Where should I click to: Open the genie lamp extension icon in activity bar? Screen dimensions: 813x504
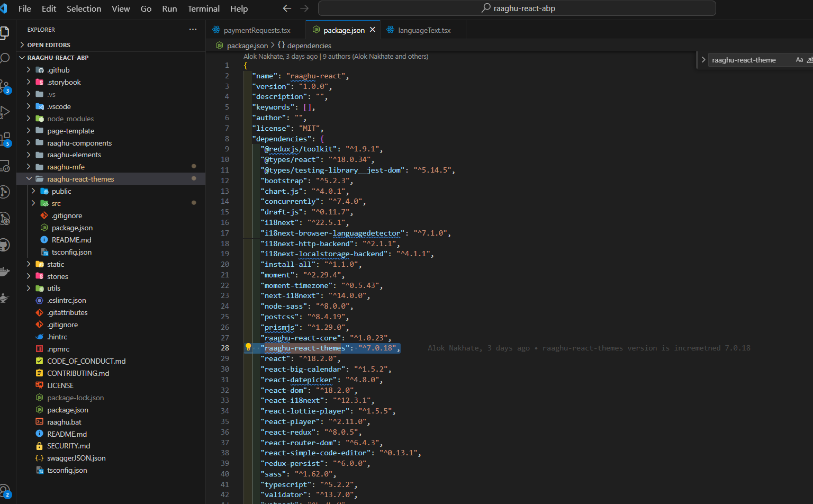[x=4, y=298]
